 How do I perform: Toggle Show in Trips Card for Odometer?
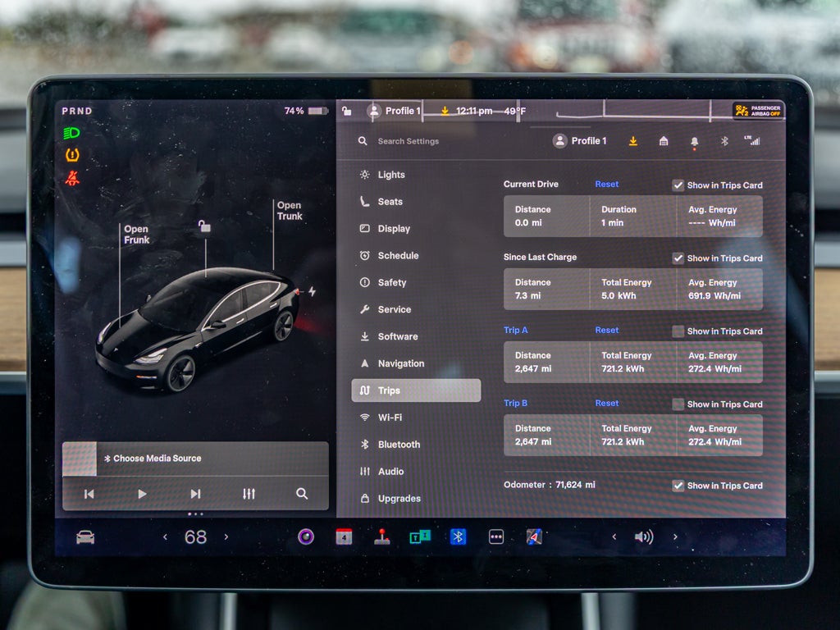click(678, 485)
